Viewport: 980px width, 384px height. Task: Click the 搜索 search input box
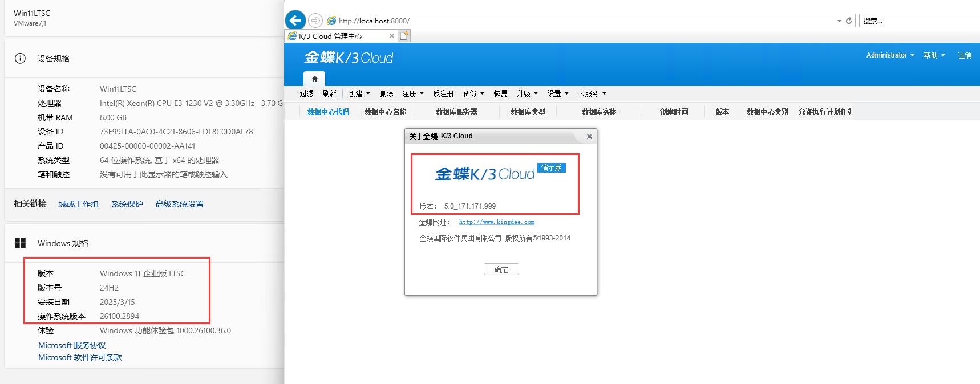point(920,21)
